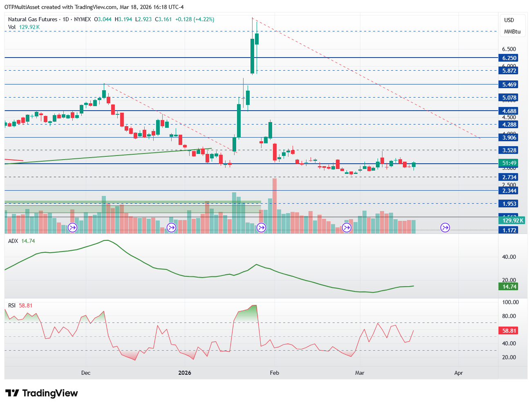Select the RSI 58.81 indicator legend
The image size is (532, 407).
click(x=20, y=305)
